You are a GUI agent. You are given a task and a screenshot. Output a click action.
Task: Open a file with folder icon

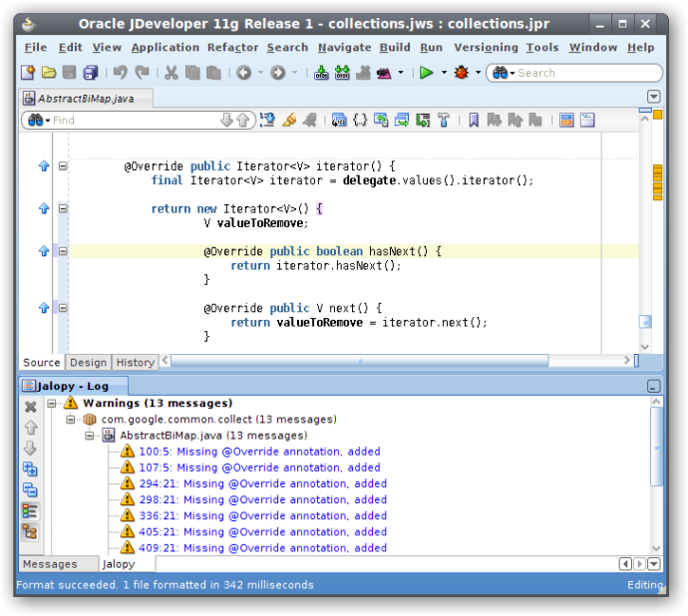tap(49, 73)
